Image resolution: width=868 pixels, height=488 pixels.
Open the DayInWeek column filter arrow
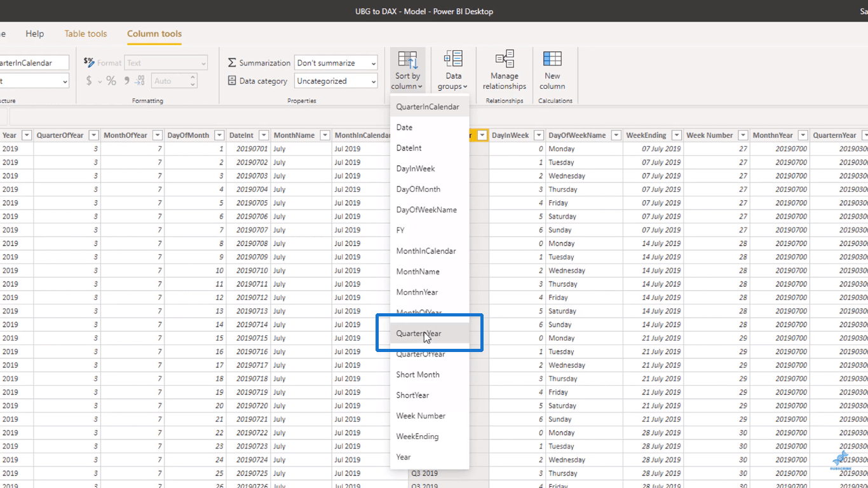(x=539, y=135)
